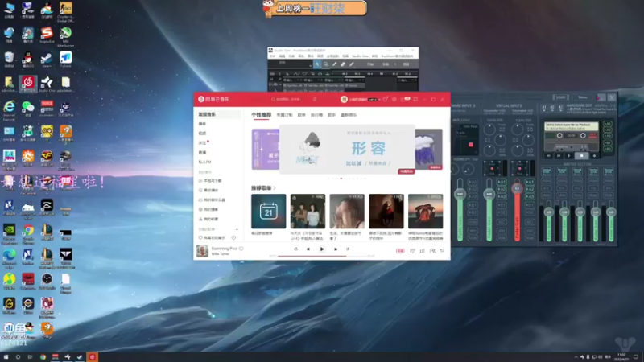Open the user avatar in NetEase header
This screenshot has width=644, height=362.
click(x=345, y=99)
